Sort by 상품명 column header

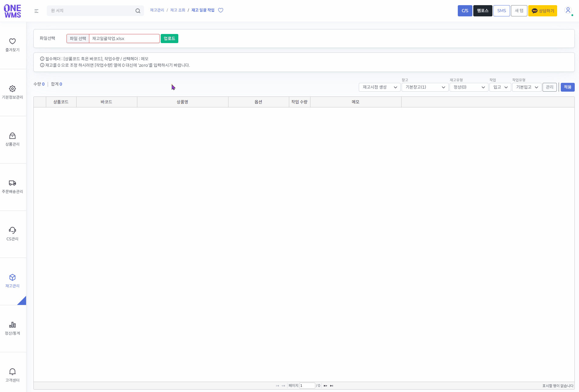point(183,102)
